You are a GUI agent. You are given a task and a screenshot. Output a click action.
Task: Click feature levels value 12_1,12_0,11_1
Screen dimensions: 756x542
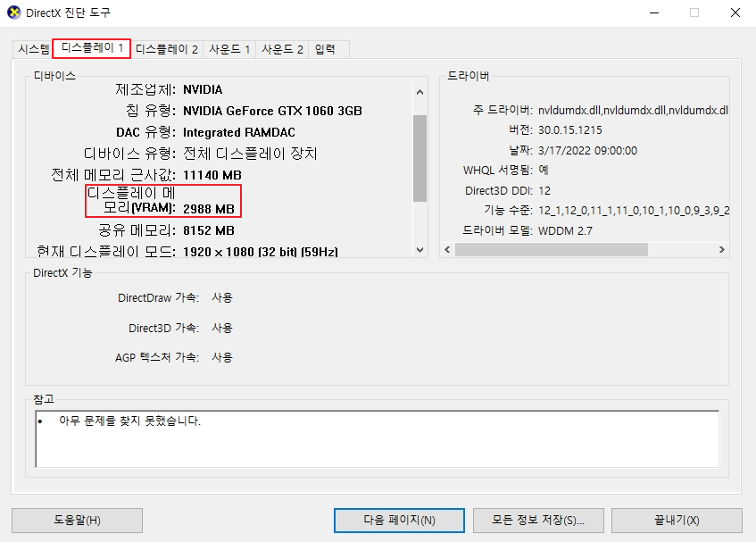(634, 211)
